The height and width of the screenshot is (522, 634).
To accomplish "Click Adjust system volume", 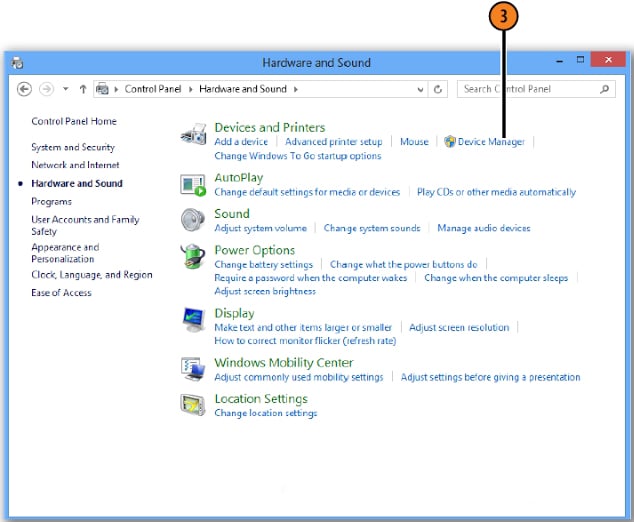I will (x=260, y=228).
